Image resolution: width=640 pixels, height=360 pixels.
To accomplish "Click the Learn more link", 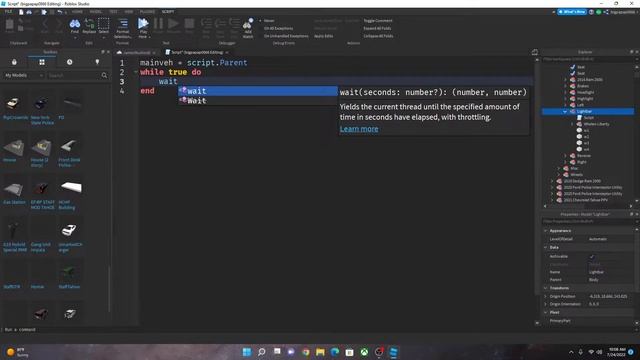I will tap(359, 129).
